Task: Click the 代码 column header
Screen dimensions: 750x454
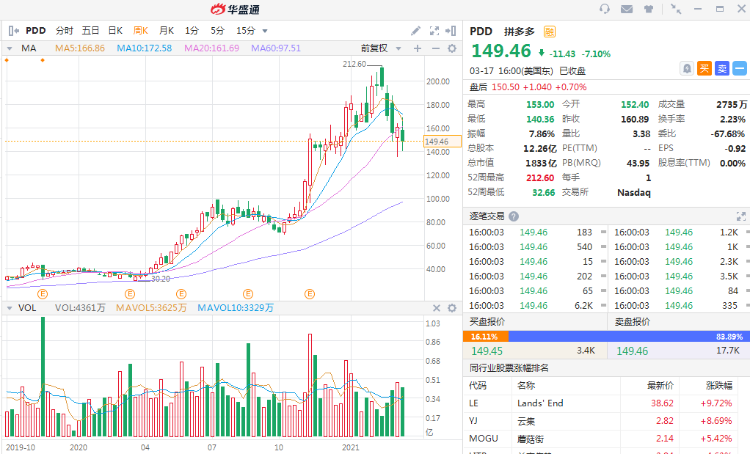Action: 477,386
